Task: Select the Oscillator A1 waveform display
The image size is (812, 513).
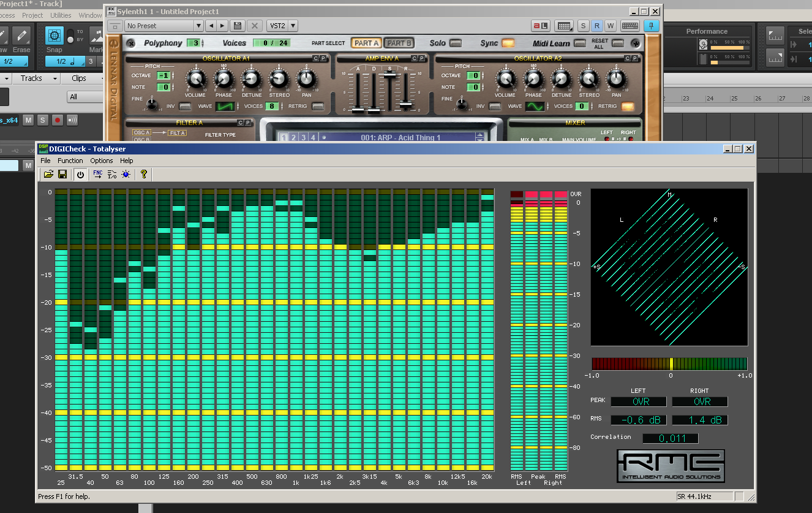Action: (226, 106)
